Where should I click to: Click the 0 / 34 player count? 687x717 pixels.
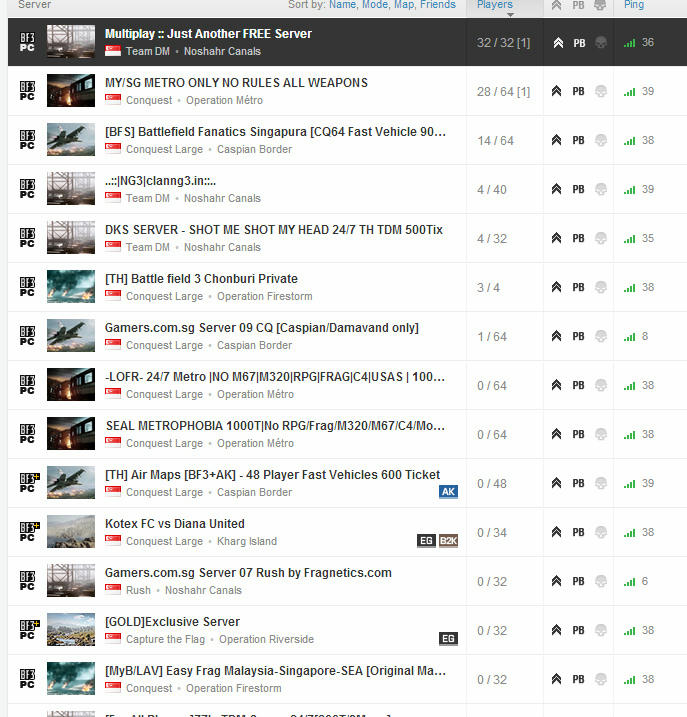(x=492, y=532)
